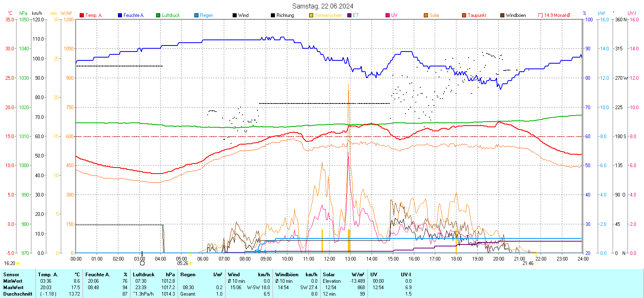Click the sunset time label 21:46
This screenshot has width=644, height=298.
click(528, 263)
